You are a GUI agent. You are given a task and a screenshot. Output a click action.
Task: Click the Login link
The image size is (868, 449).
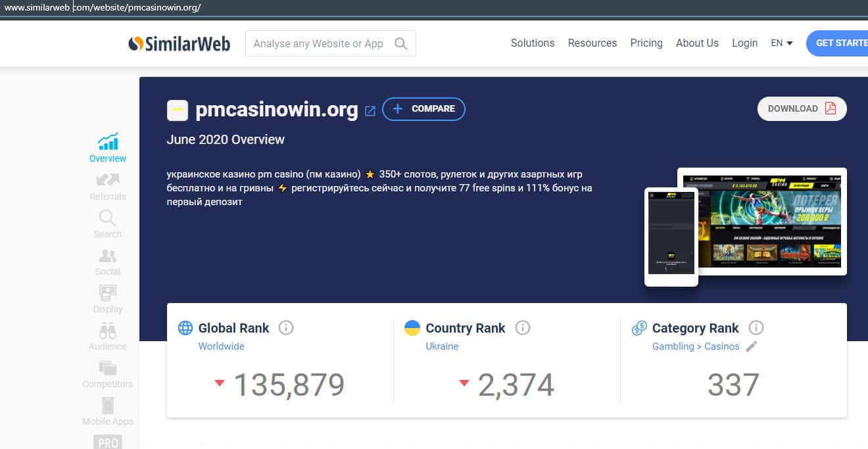point(745,43)
